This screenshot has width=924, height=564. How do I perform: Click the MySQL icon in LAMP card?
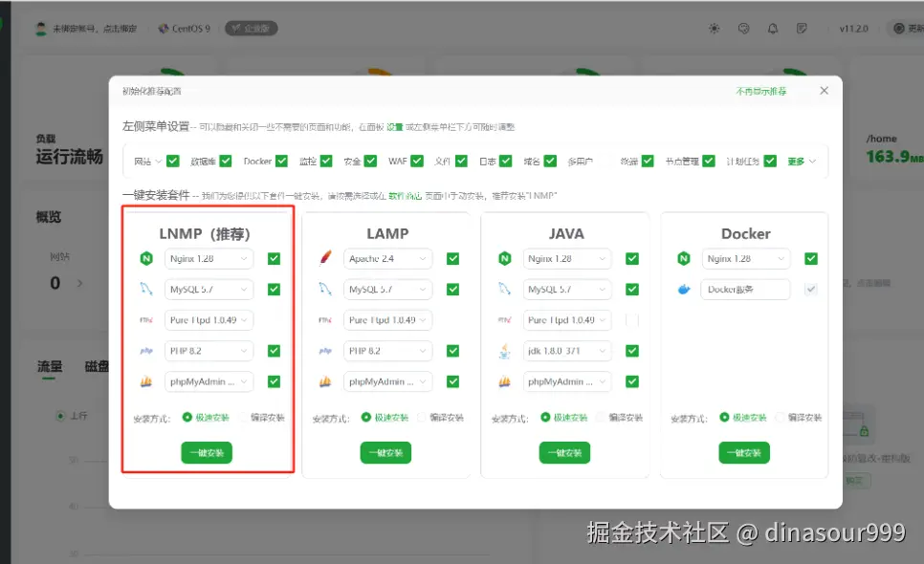[325, 289]
